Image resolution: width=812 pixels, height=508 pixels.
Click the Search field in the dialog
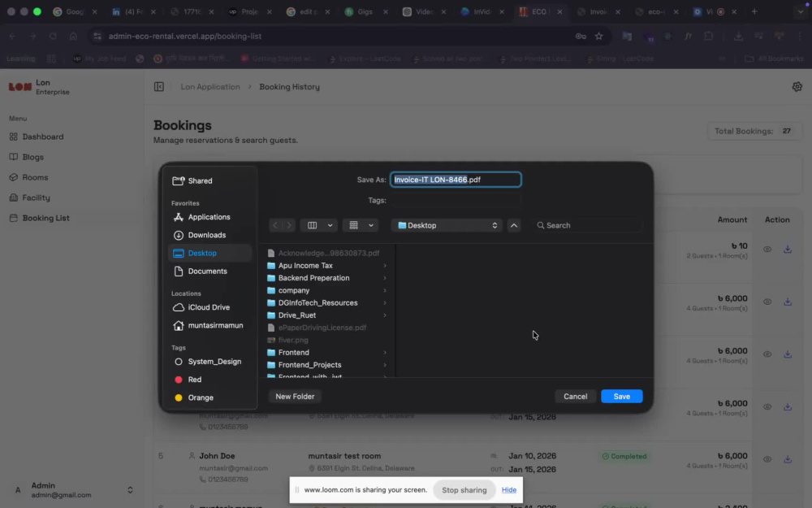[x=588, y=225]
